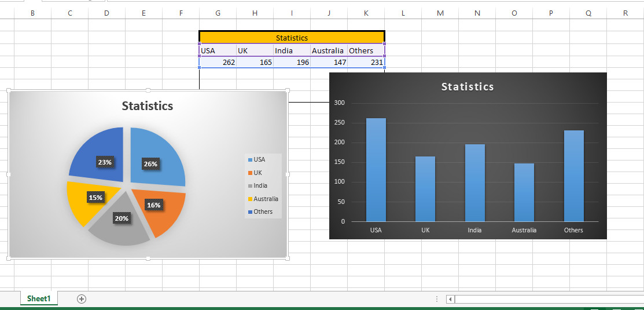Select column Q header

click(588, 13)
